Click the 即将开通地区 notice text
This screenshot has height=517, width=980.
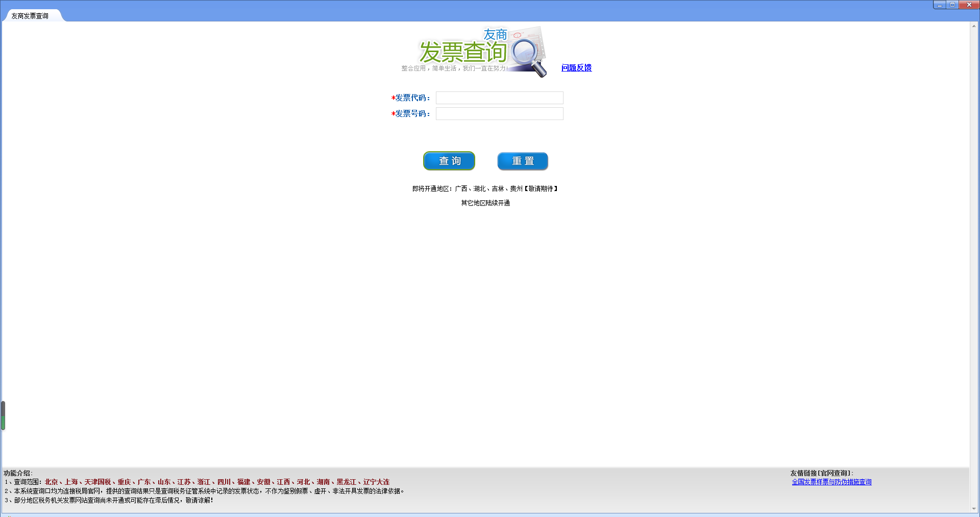tap(485, 189)
